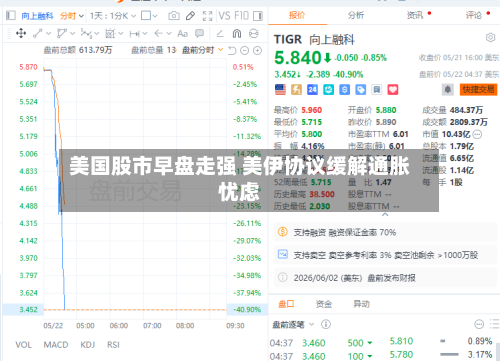Select the parallel channel drawing tool
Image resolution: width=500 pixels, height=361 pixels.
click(x=62, y=33)
